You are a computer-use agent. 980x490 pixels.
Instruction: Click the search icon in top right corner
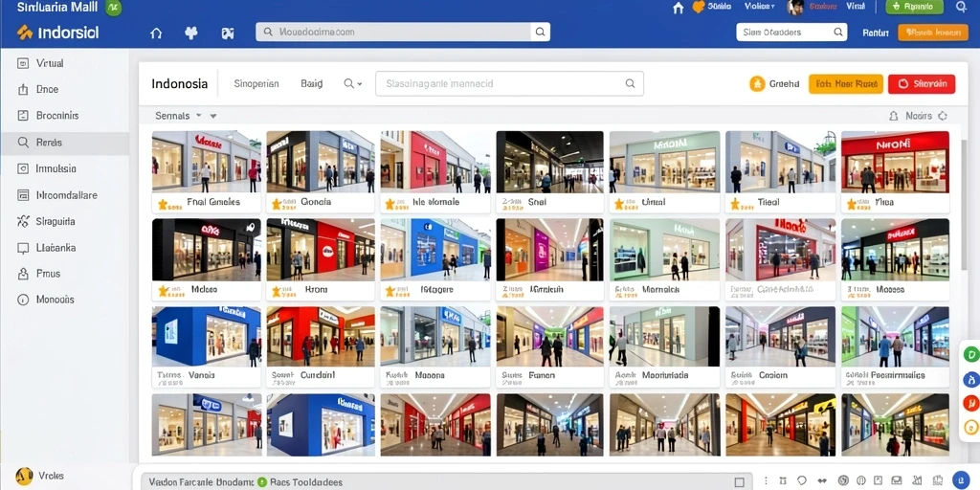coord(961,7)
